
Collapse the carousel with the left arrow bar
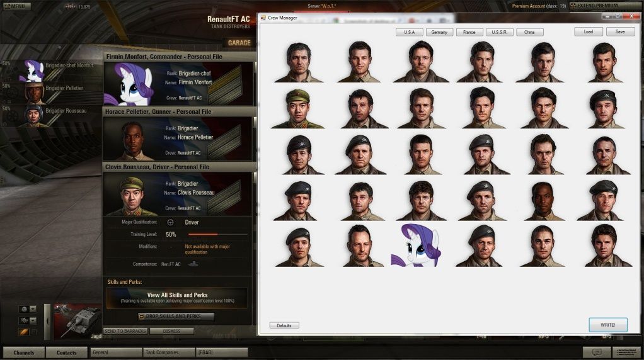pyautogui.click(x=47, y=322)
